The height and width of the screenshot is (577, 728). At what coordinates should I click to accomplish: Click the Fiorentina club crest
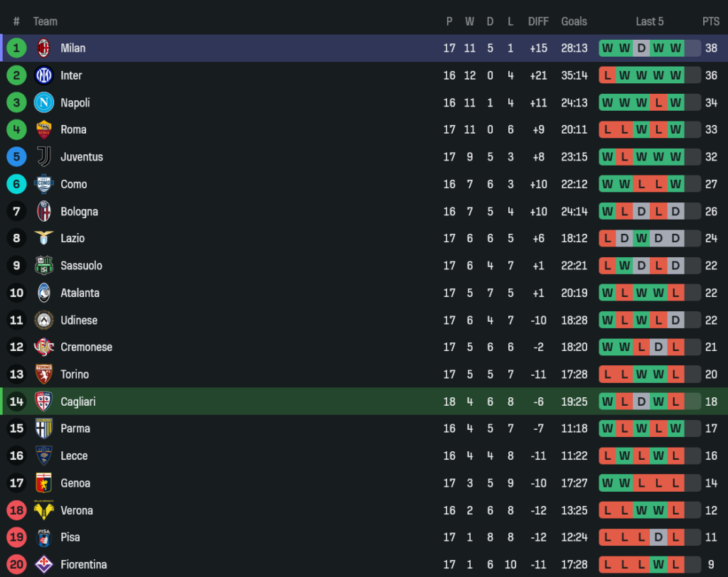click(x=44, y=564)
